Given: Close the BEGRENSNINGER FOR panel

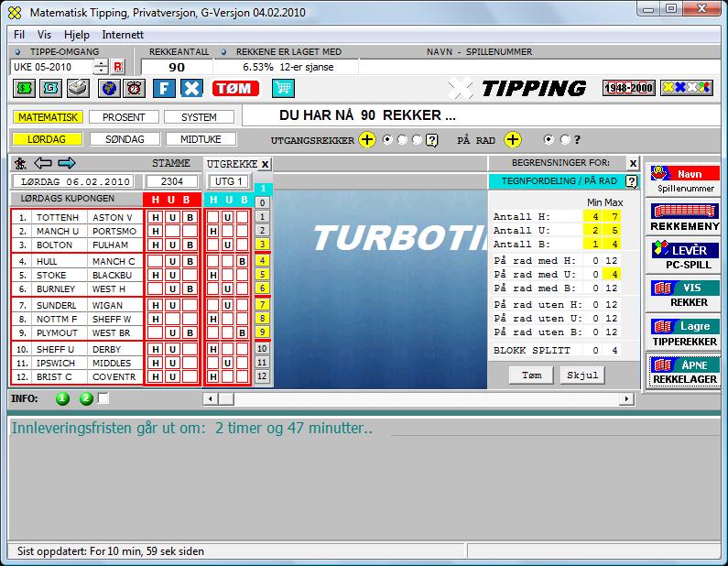Looking at the screenshot, I should click(633, 163).
